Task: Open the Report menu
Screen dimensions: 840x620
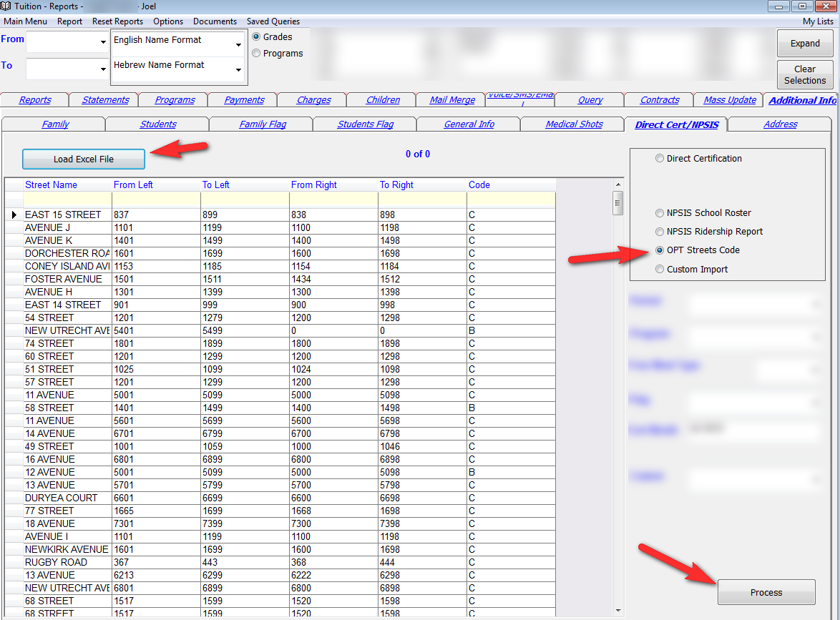Action: pyautogui.click(x=69, y=21)
